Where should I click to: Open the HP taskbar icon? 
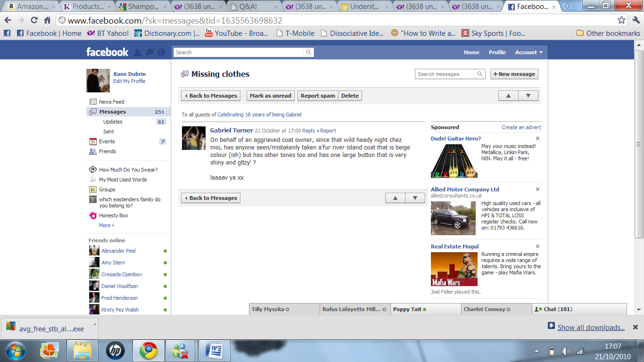click(115, 351)
